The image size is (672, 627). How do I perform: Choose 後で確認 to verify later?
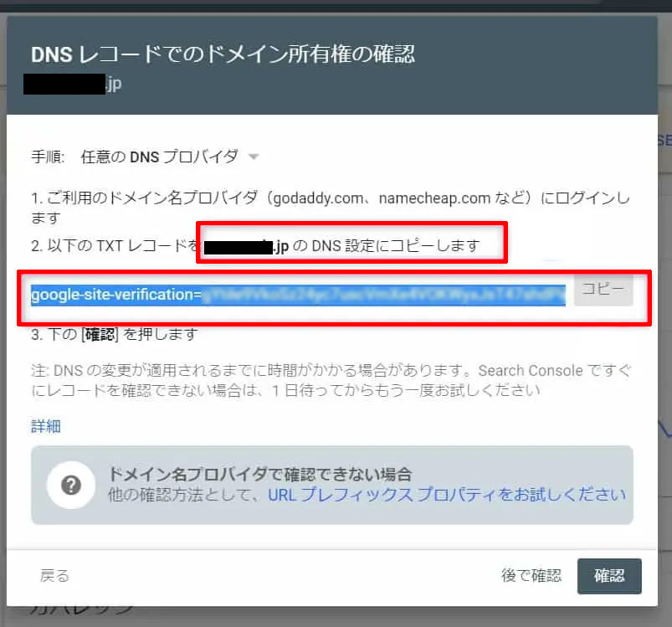[x=531, y=575]
